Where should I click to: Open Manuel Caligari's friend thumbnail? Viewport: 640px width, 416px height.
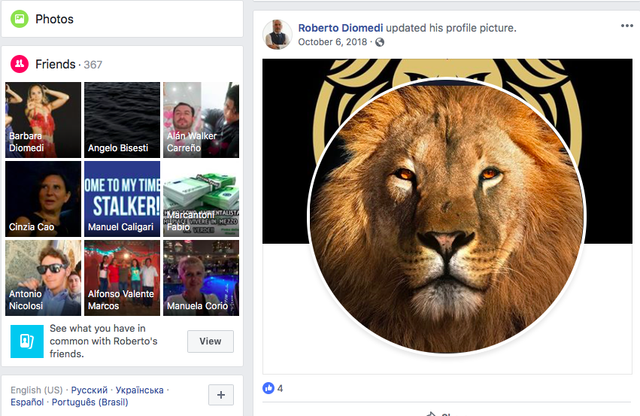click(x=122, y=199)
